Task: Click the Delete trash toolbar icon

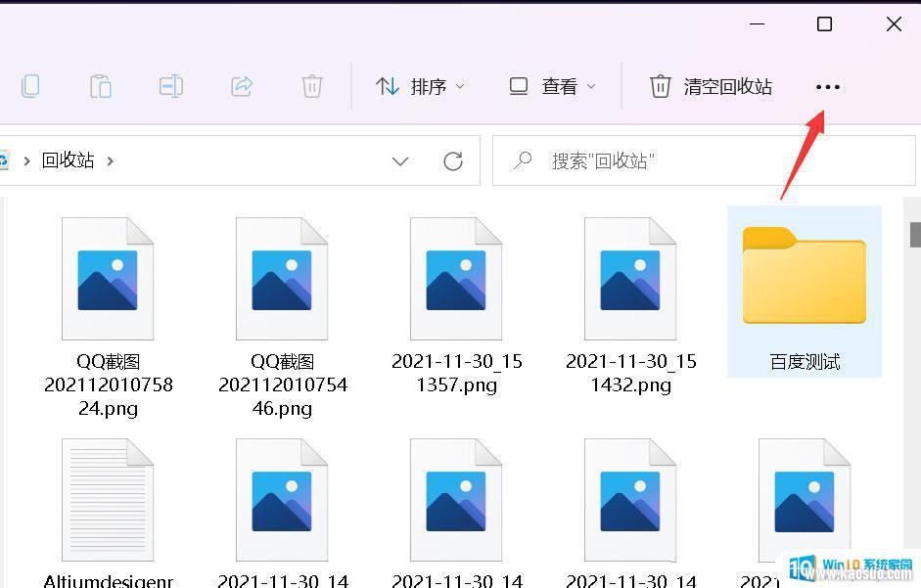Action: click(312, 86)
